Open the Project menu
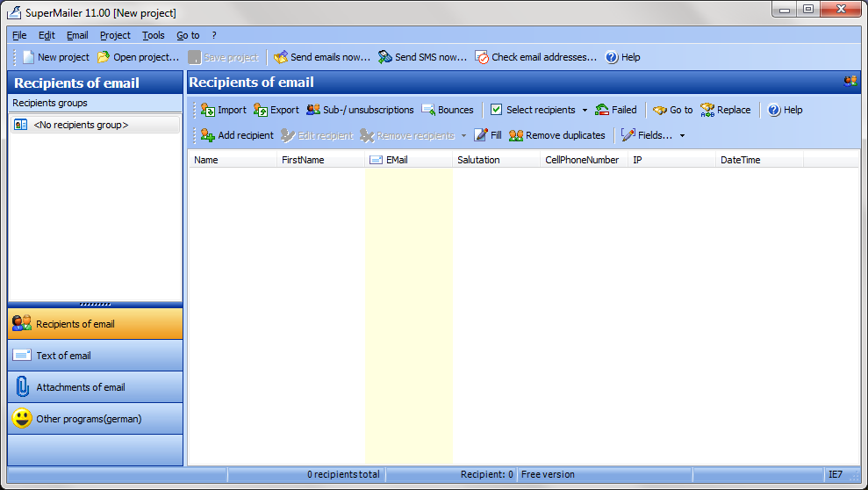This screenshot has width=868, height=490. [115, 35]
